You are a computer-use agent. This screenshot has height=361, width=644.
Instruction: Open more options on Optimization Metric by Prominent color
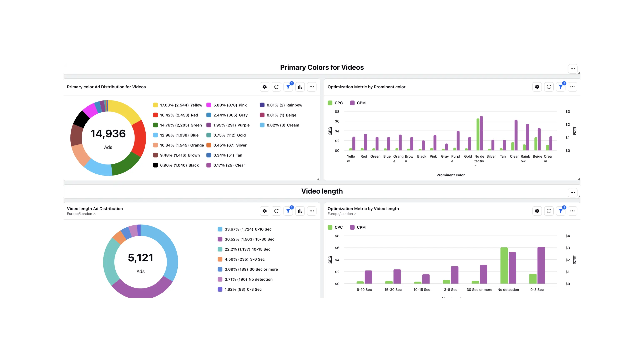pyautogui.click(x=573, y=87)
